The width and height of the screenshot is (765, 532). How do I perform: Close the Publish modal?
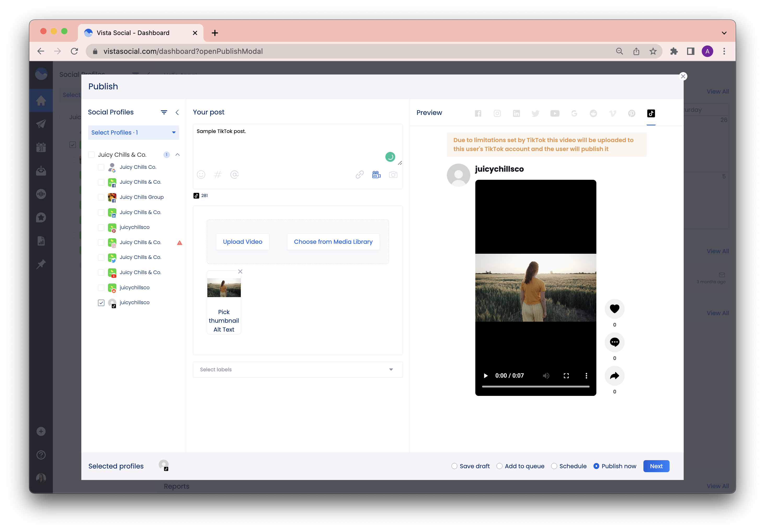[683, 76]
